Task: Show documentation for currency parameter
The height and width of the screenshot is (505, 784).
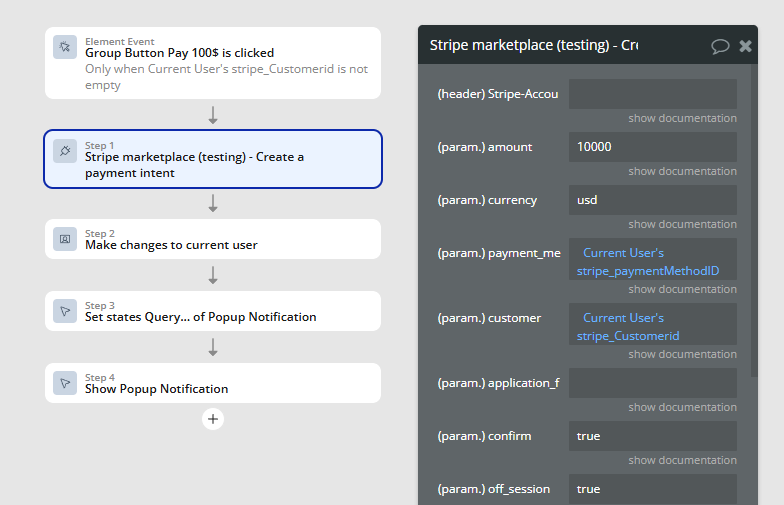Action: coord(682,224)
